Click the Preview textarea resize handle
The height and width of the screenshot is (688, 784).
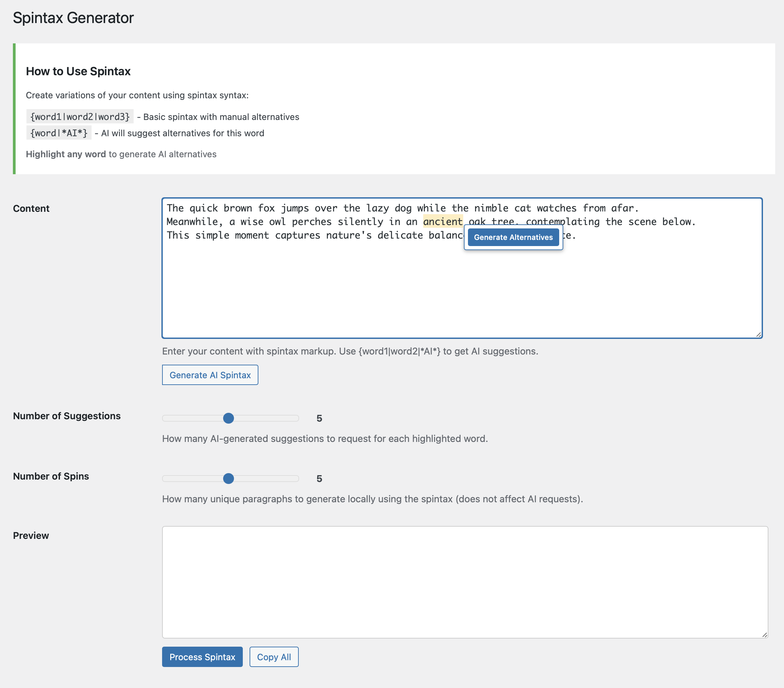click(x=764, y=634)
